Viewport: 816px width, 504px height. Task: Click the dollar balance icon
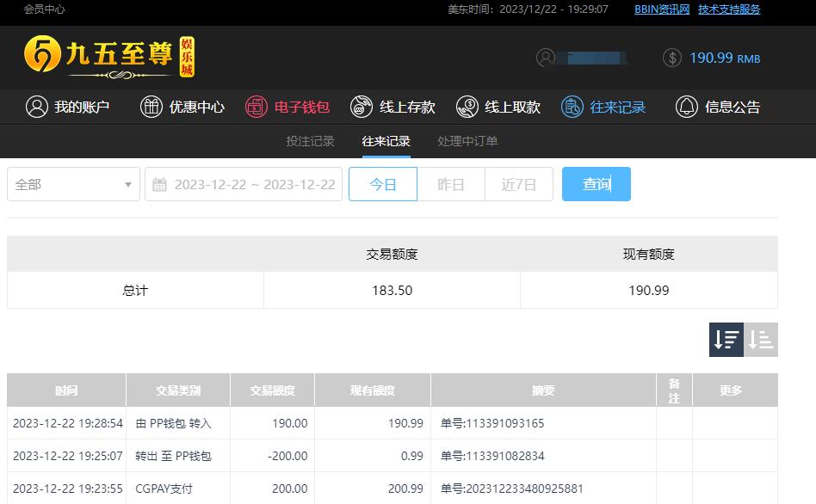(672, 58)
